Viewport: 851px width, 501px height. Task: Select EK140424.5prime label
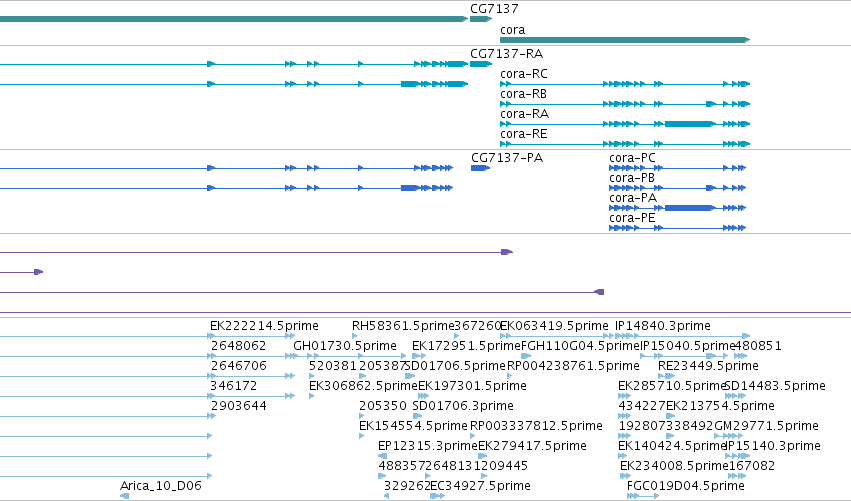pyautogui.click(x=672, y=447)
